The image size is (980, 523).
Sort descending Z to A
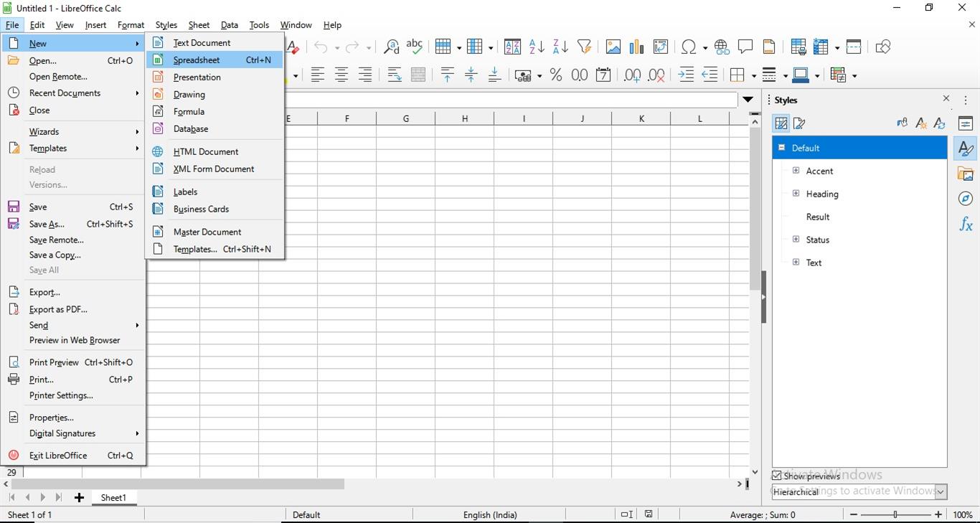click(x=560, y=47)
